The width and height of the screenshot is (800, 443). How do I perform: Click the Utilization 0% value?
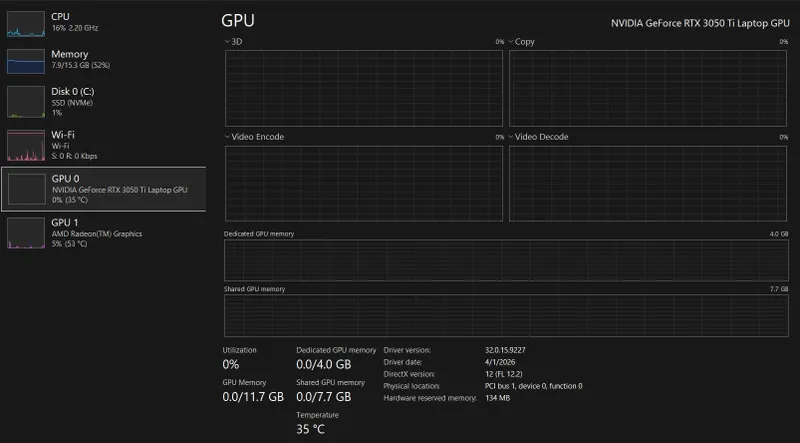click(231, 364)
